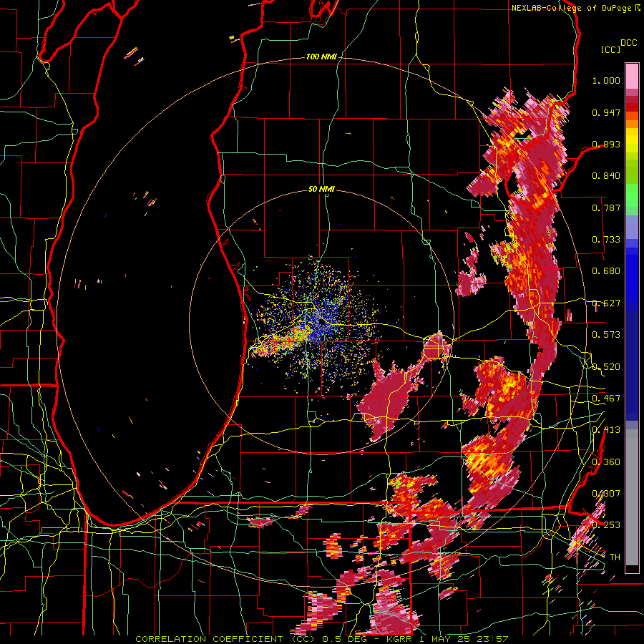This screenshot has width=644, height=644.
Task: Click the TH label on the scale
Action: [615, 557]
